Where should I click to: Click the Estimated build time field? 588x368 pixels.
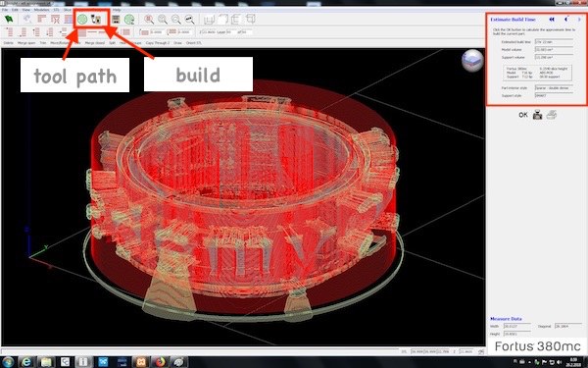tap(554, 42)
